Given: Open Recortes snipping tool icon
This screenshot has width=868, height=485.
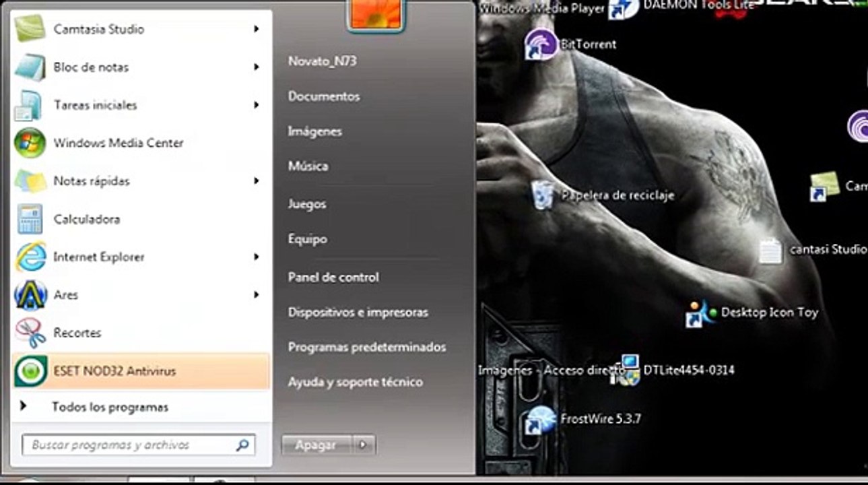Looking at the screenshot, I should pyautogui.click(x=30, y=332).
